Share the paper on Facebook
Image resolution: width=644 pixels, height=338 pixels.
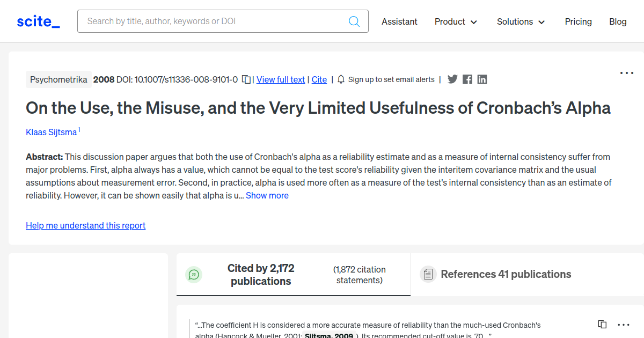tap(467, 79)
